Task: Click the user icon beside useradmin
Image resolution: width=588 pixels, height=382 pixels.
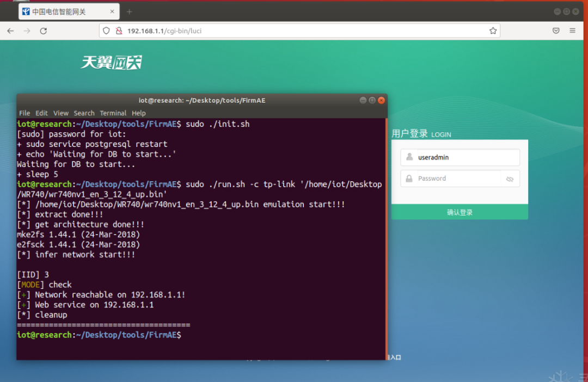Action: (x=409, y=157)
